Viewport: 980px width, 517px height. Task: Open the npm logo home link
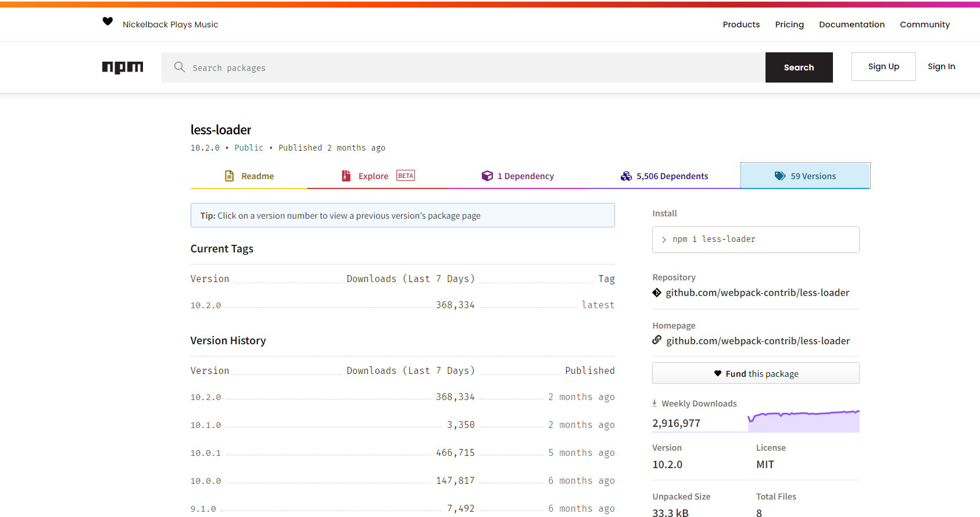(x=123, y=67)
